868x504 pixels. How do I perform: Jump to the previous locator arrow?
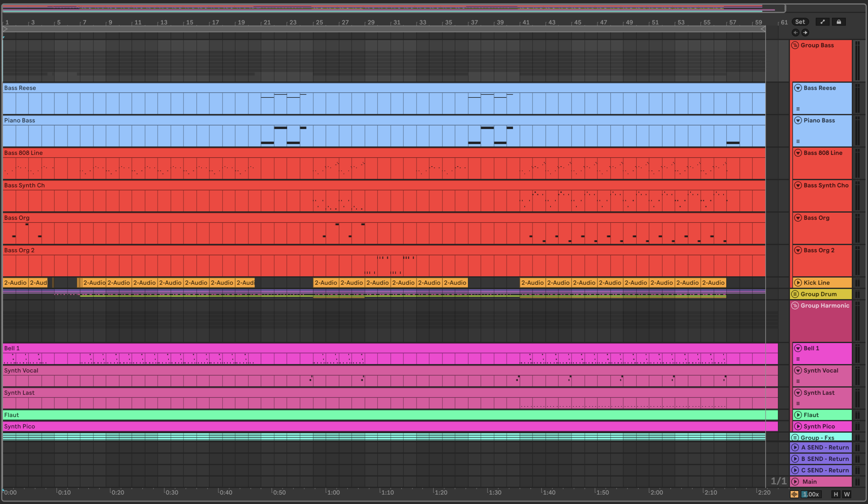[795, 32]
